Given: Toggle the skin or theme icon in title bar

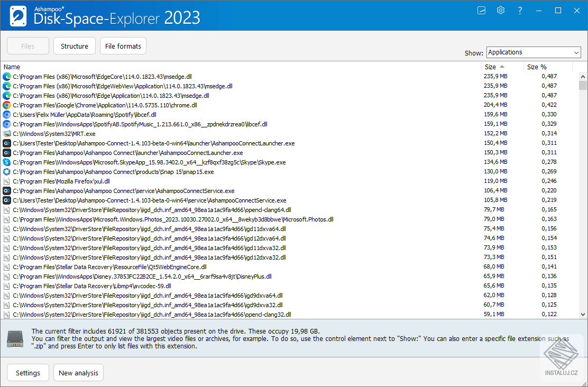Looking at the screenshot, I should (482, 11).
